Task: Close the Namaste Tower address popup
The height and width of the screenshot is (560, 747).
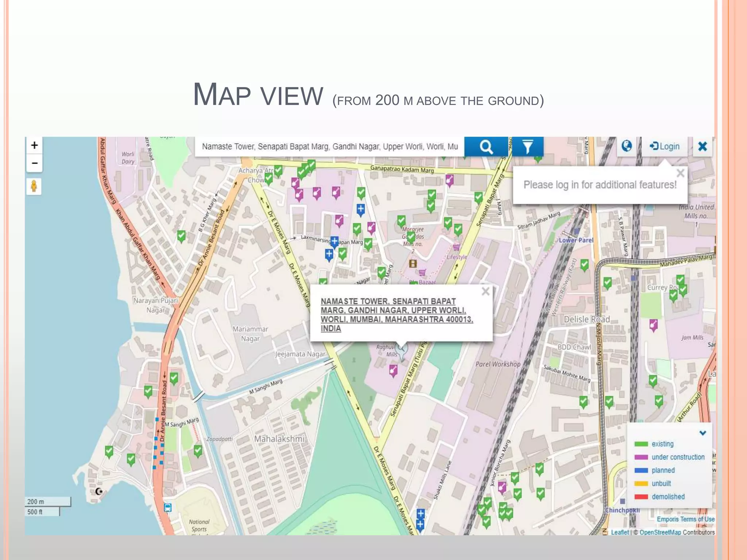Action: 485,291
